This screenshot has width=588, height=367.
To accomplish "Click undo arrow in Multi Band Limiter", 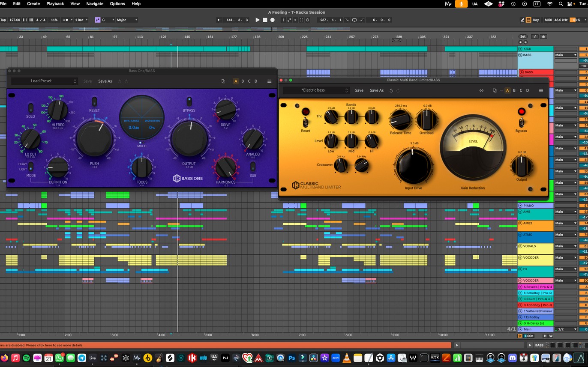I will pyautogui.click(x=391, y=90).
